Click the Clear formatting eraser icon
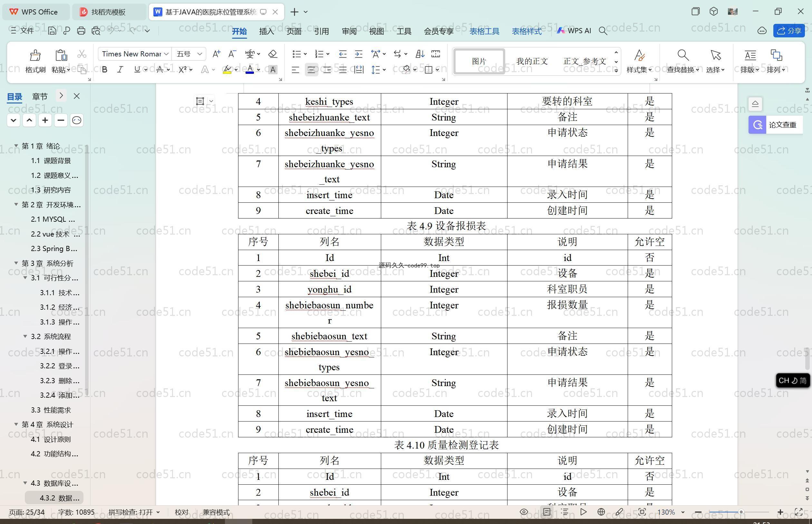This screenshot has width=812, height=524. click(x=273, y=54)
